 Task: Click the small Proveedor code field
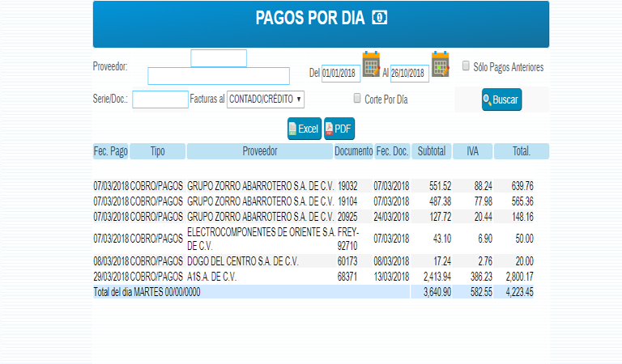click(219, 58)
